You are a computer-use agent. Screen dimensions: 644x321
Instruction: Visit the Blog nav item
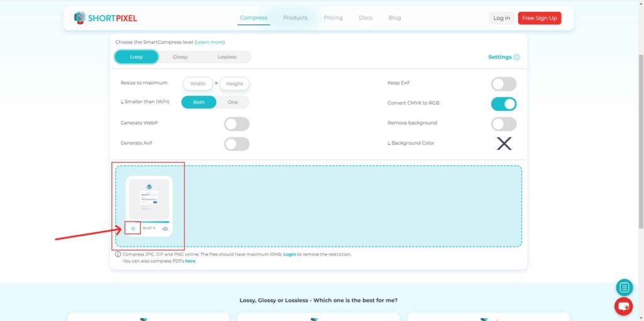point(395,18)
